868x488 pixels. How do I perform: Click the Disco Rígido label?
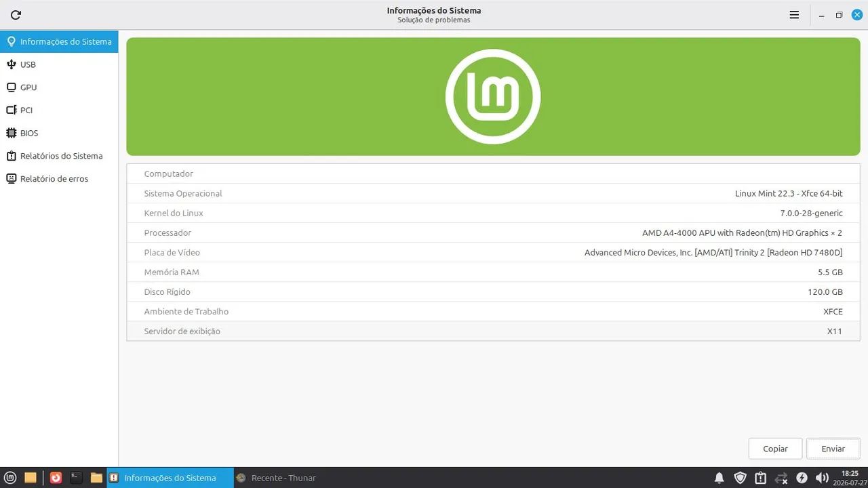click(167, 291)
